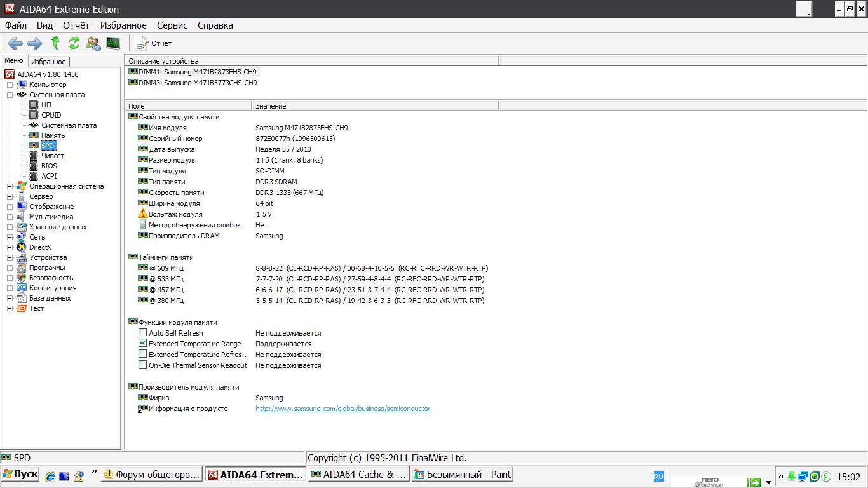Click the green graph monitor toolbar icon
The width and height of the screenshot is (868, 488).
(x=113, y=43)
